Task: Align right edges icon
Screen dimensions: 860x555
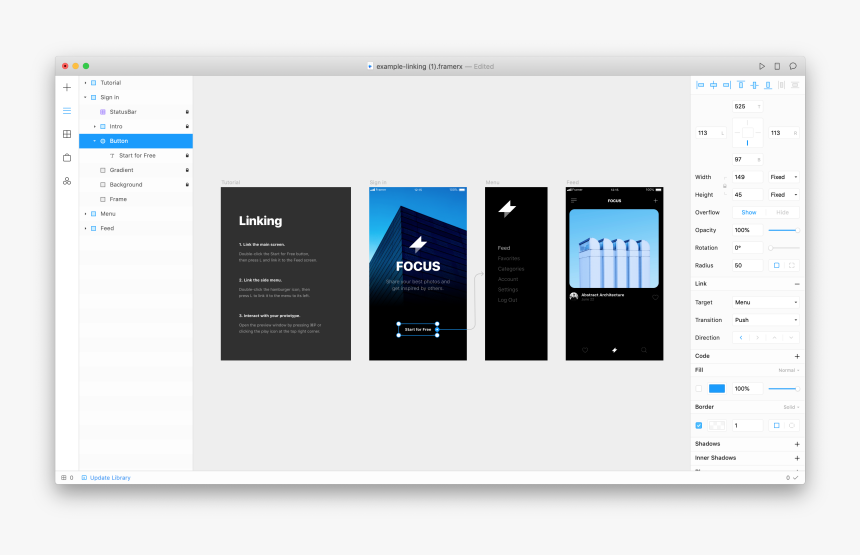Action: (x=727, y=85)
